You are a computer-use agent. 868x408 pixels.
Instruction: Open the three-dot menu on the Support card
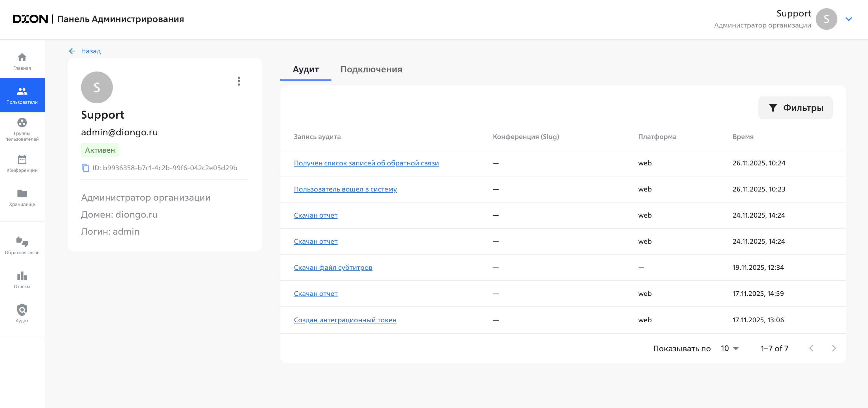tap(239, 81)
